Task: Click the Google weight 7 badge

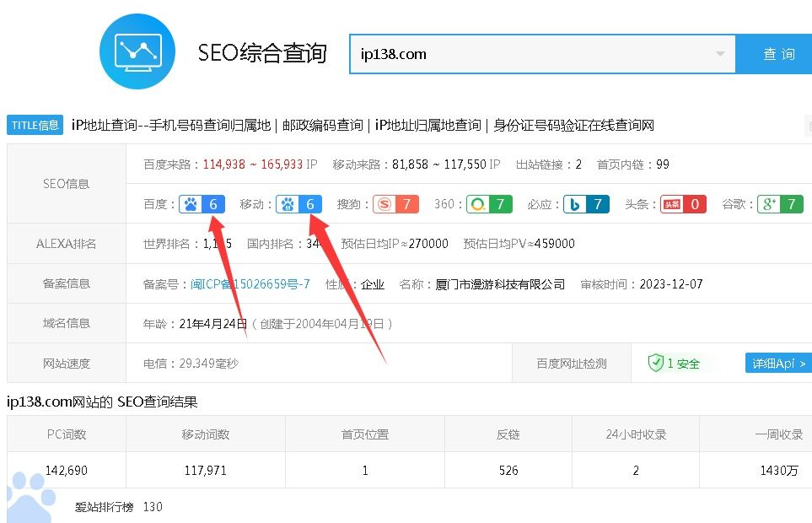Action: pyautogui.click(x=781, y=204)
